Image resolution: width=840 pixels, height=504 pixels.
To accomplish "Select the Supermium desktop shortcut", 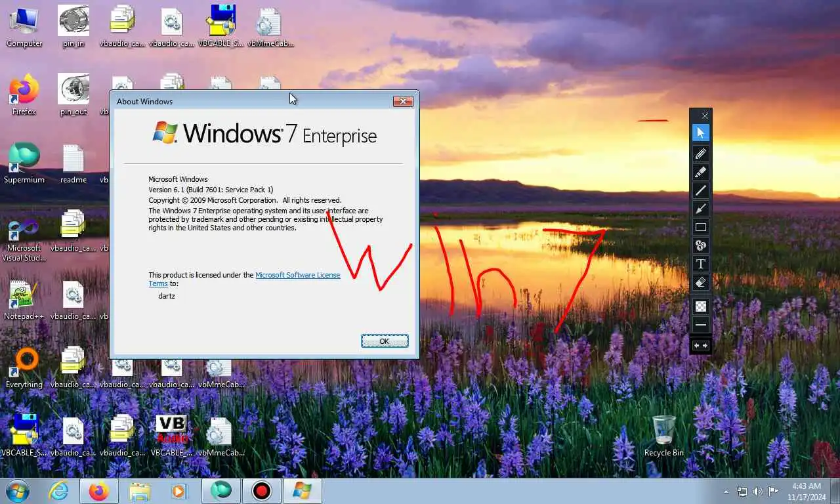I will (24, 164).
